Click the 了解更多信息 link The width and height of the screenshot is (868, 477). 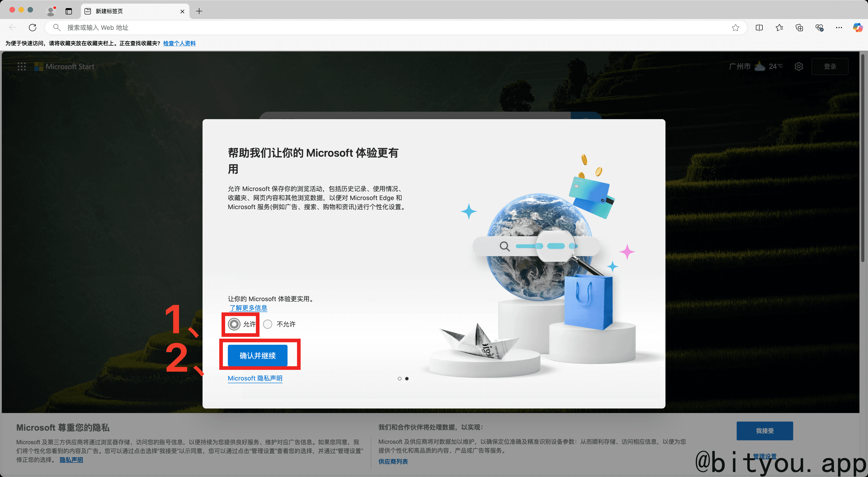click(x=248, y=308)
